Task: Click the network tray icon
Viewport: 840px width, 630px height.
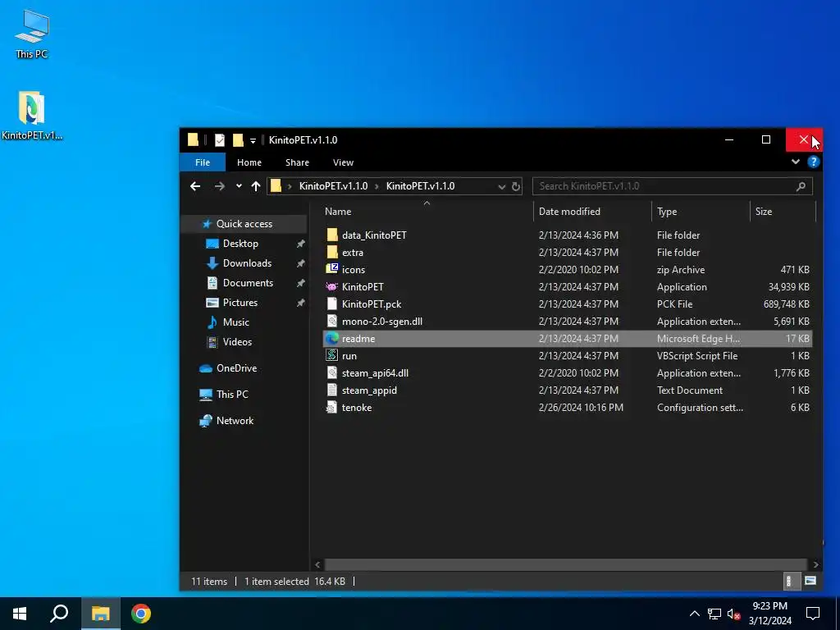Action: pyautogui.click(x=714, y=614)
